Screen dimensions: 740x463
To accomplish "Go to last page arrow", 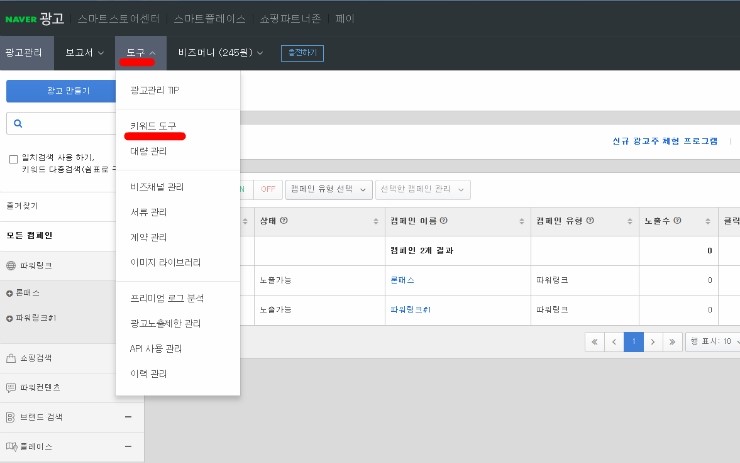I will tap(673, 342).
